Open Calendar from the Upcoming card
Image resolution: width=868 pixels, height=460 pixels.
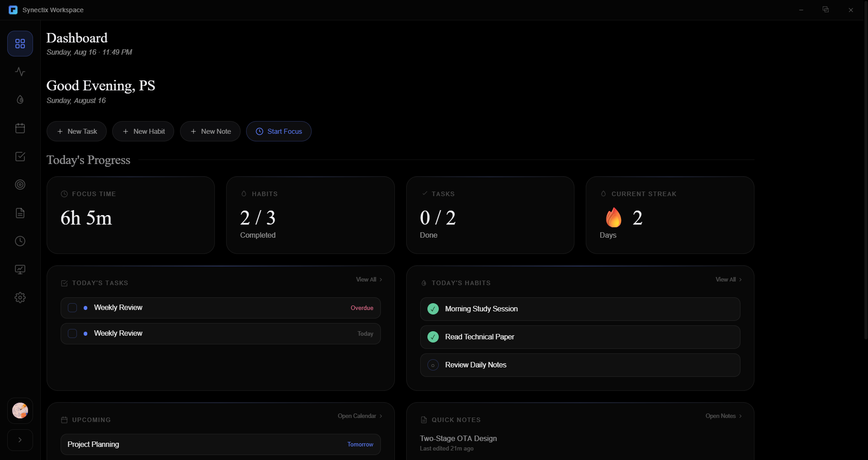coord(360,416)
